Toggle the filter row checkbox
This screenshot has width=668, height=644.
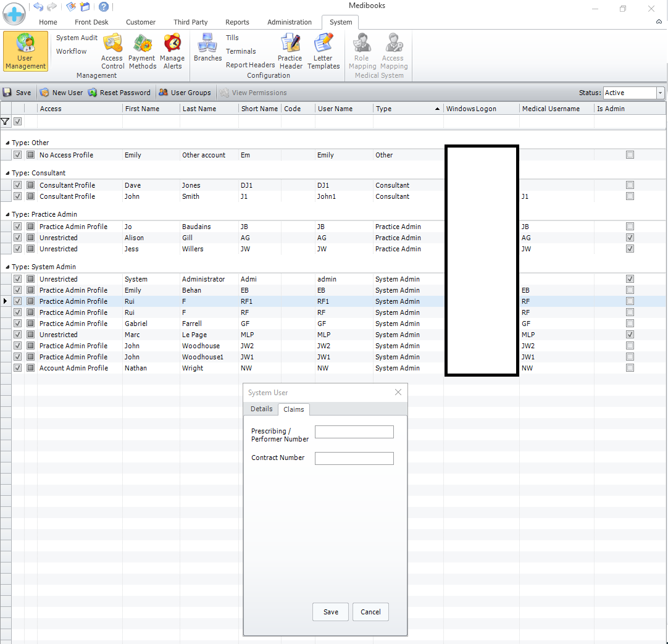pyautogui.click(x=18, y=122)
